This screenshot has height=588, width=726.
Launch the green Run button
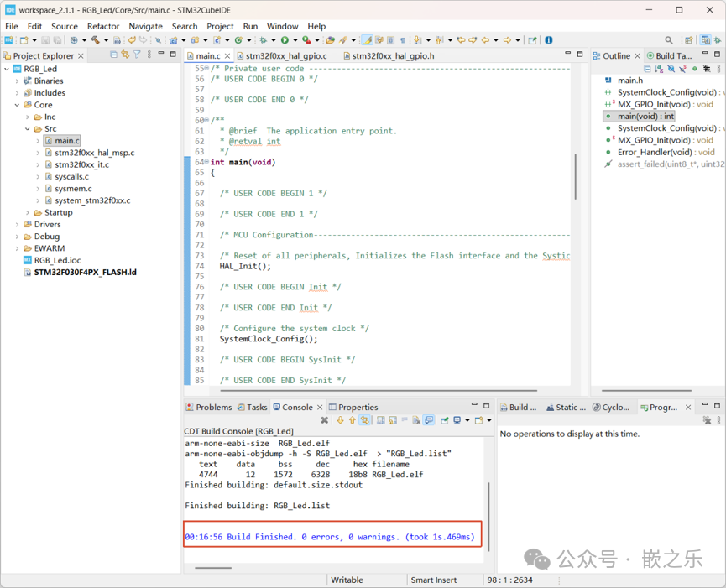(x=285, y=39)
